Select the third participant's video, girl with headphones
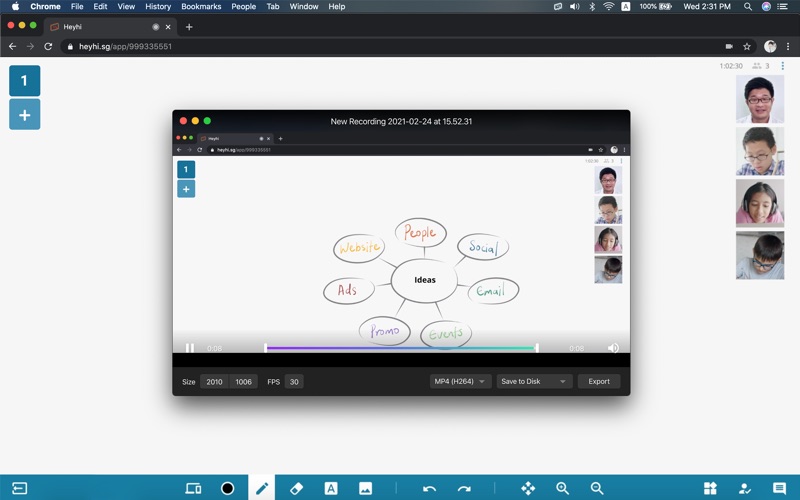800x500 pixels. (760, 203)
